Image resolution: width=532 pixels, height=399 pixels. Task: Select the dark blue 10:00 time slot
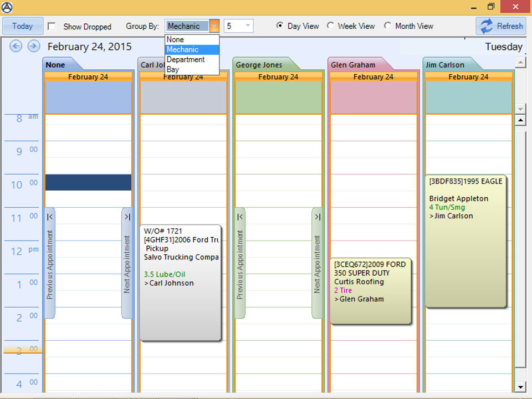click(88, 182)
